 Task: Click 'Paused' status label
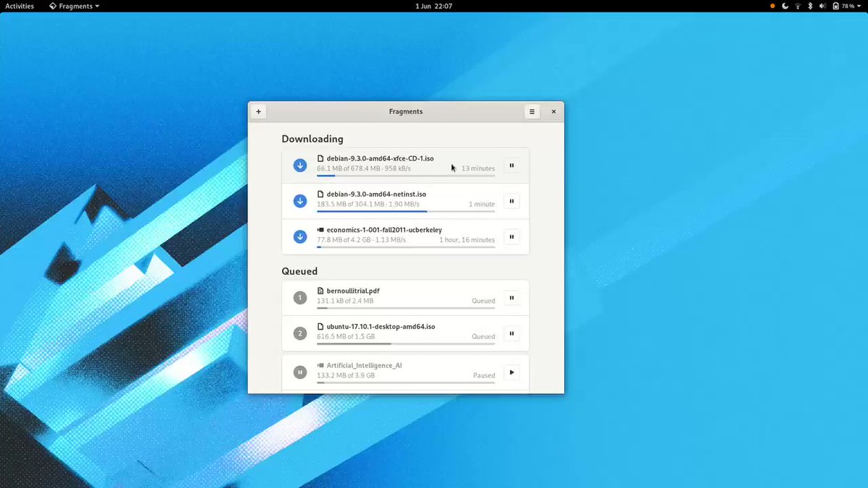pyautogui.click(x=484, y=375)
